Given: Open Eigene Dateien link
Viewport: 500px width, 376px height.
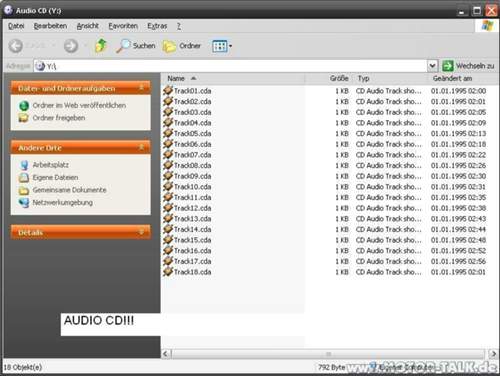Looking at the screenshot, I should pyautogui.click(x=55, y=177).
